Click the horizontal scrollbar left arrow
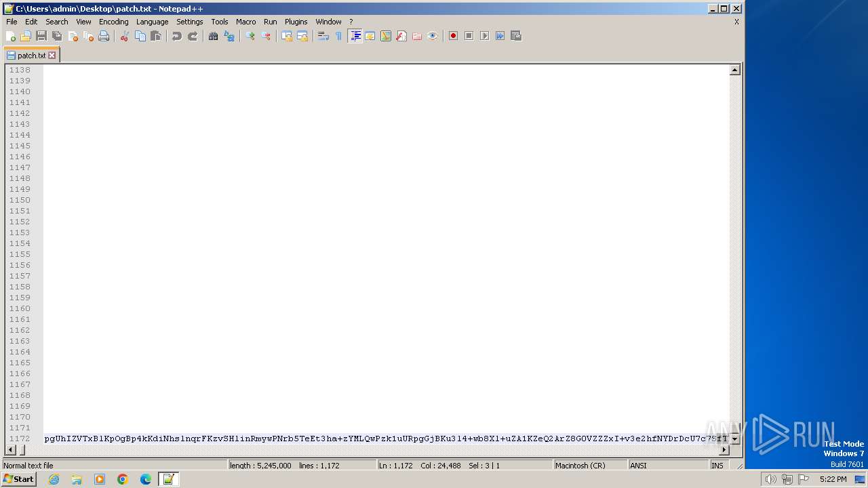The image size is (868, 488). click(x=11, y=450)
